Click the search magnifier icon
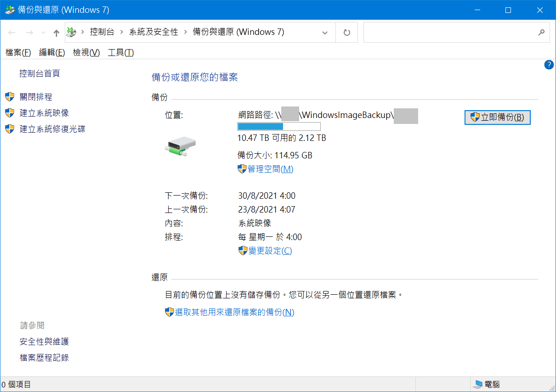Viewport: 556px width, 392px height. click(541, 33)
